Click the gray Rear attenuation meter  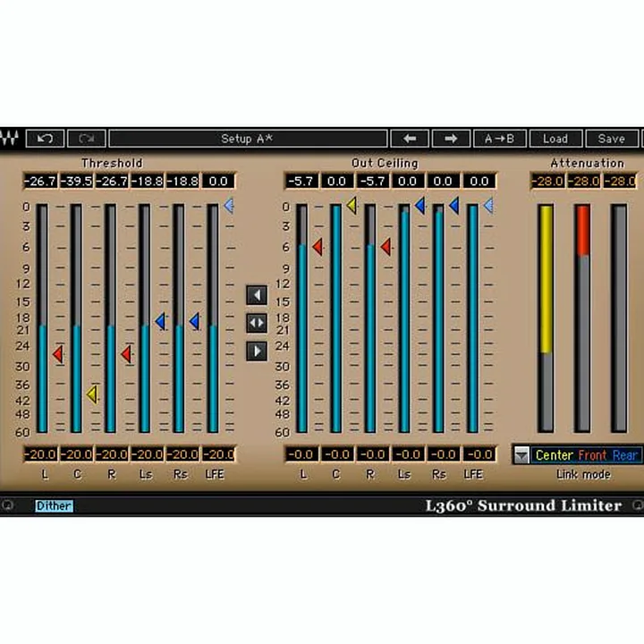coord(619,318)
